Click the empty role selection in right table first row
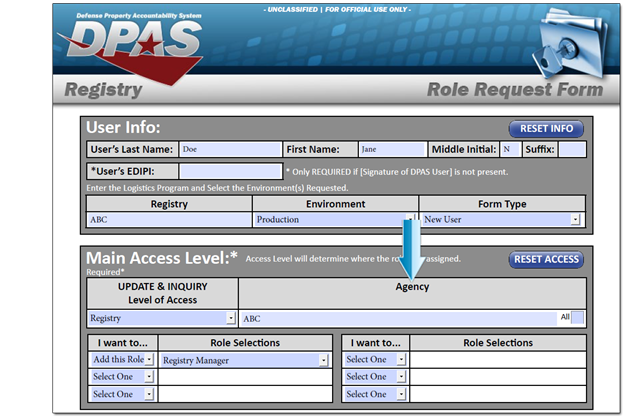This screenshot has width=624, height=417. pyautogui.click(x=498, y=360)
